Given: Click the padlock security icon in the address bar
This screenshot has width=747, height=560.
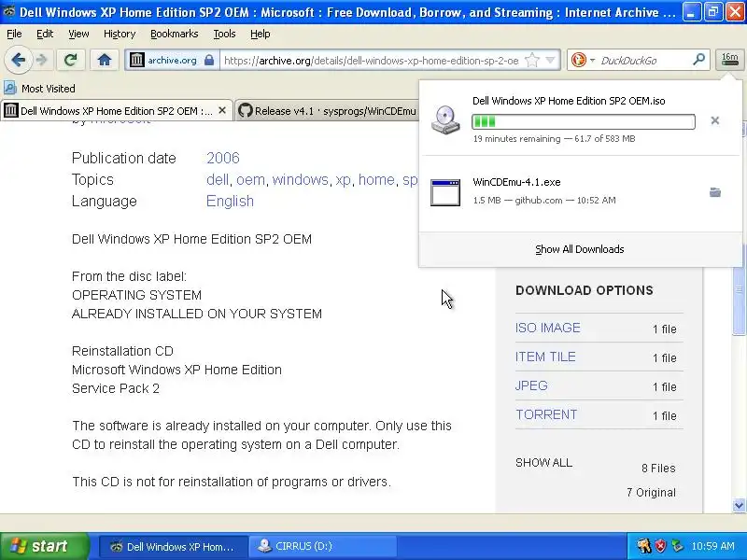Looking at the screenshot, I should click(208, 60).
